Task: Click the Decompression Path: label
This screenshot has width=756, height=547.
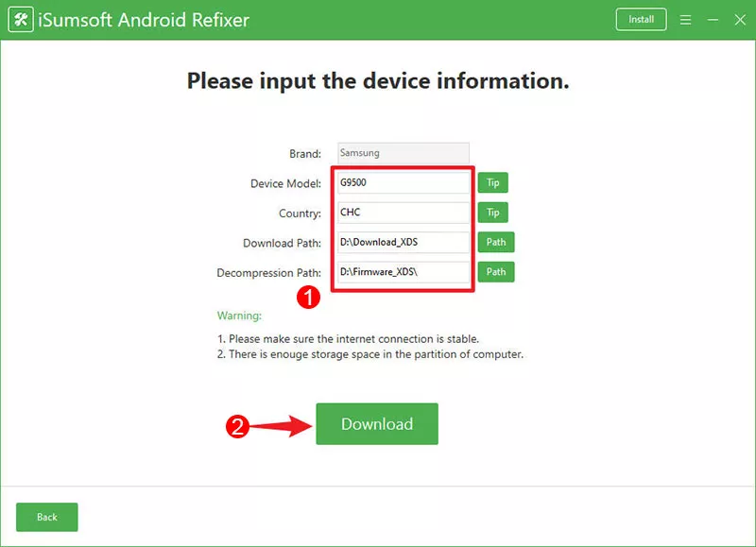Action: click(x=269, y=273)
